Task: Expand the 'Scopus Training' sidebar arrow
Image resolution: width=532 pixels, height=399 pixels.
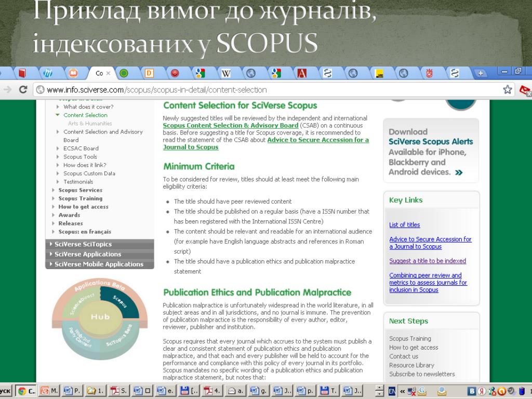Action: pos(54,198)
